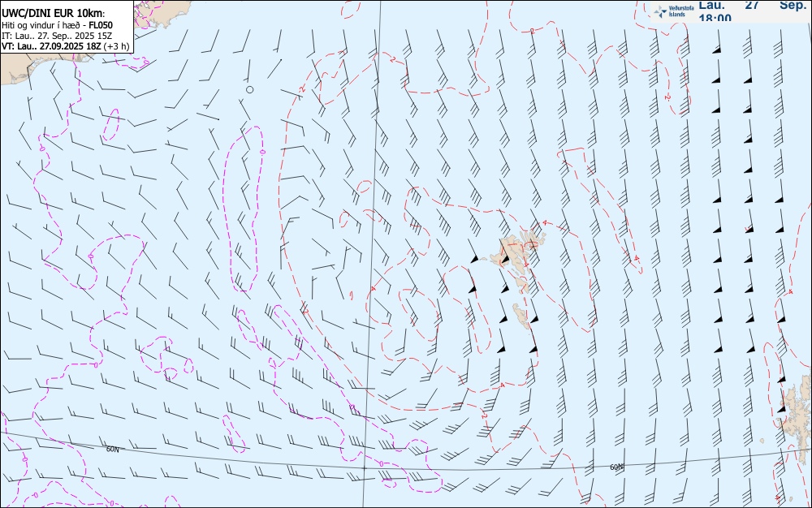Click the 'UWC/DINI EUR 10km:' title
The width and height of the screenshot is (812, 508).
click(x=54, y=14)
